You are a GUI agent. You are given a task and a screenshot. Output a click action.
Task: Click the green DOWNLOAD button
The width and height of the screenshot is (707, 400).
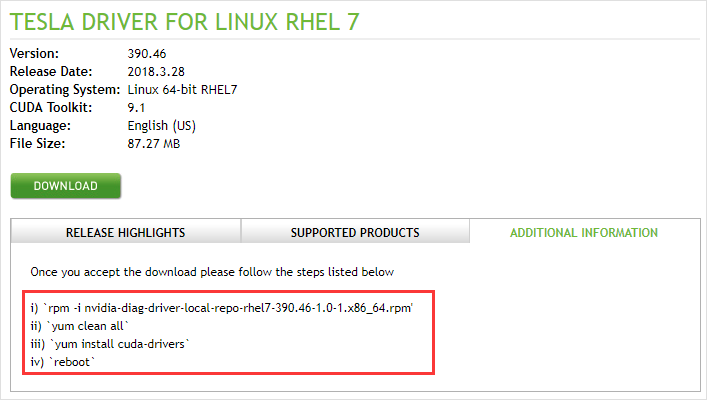click(66, 186)
